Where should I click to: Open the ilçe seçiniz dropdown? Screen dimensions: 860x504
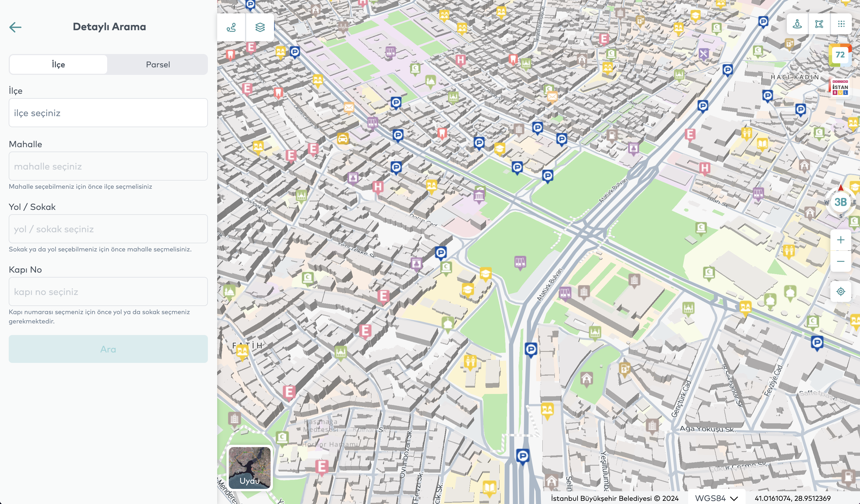tap(108, 113)
